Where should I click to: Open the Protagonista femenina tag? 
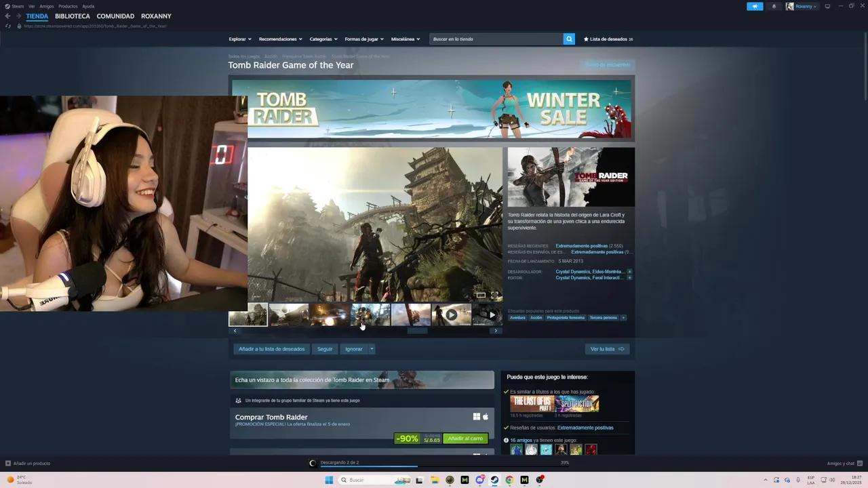coord(566,317)
